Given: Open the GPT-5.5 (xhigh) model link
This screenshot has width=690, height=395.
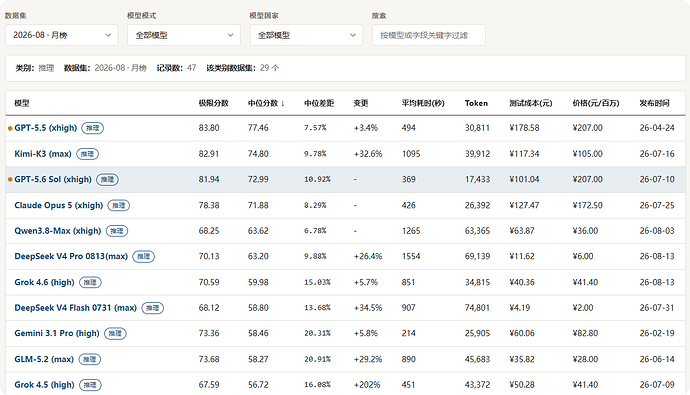Looking at the screenshot, I should point(46,128).
